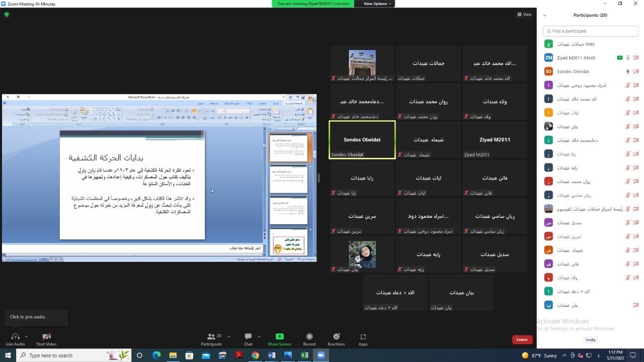Click the green Share Screen icon
The width and height of the screenshot is (644, 362).
(x=279, y=337)
